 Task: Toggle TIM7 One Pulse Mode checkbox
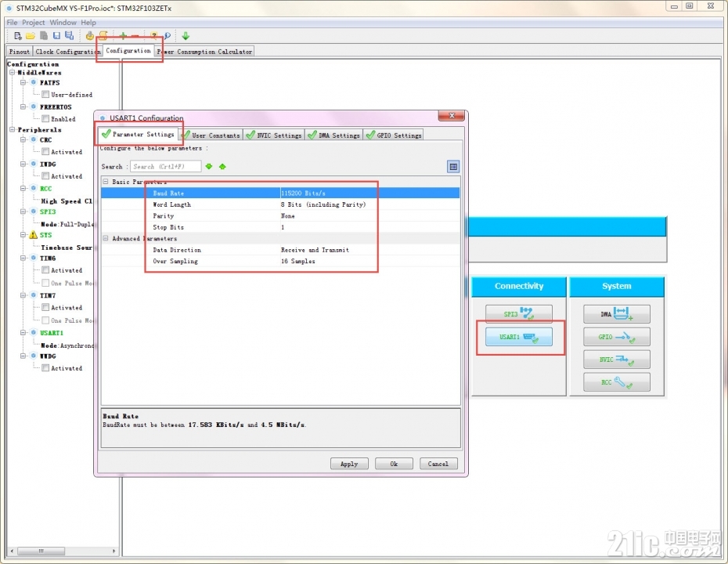click(x=45, y=320)
